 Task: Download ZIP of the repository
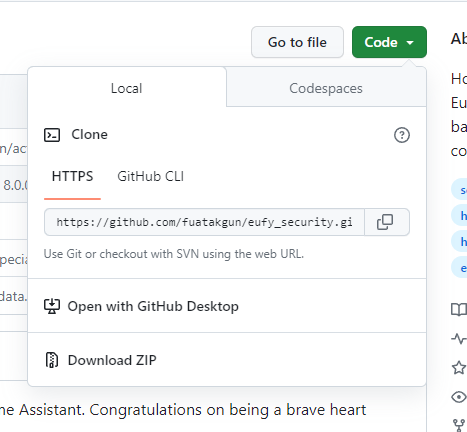(x=227, y=360)
